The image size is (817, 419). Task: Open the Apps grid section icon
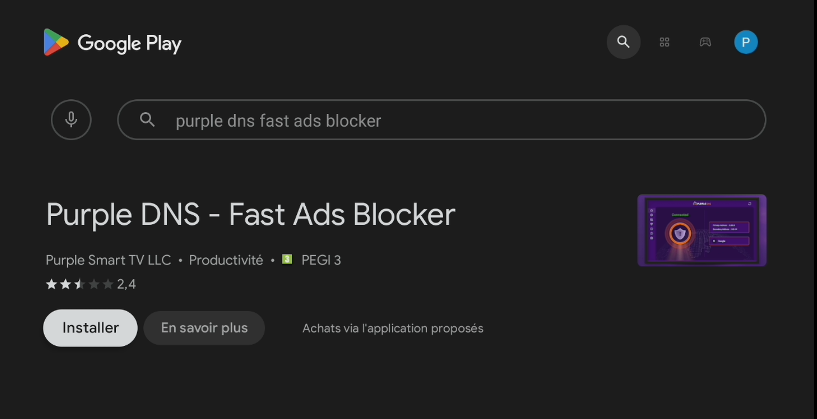(664, 42)
